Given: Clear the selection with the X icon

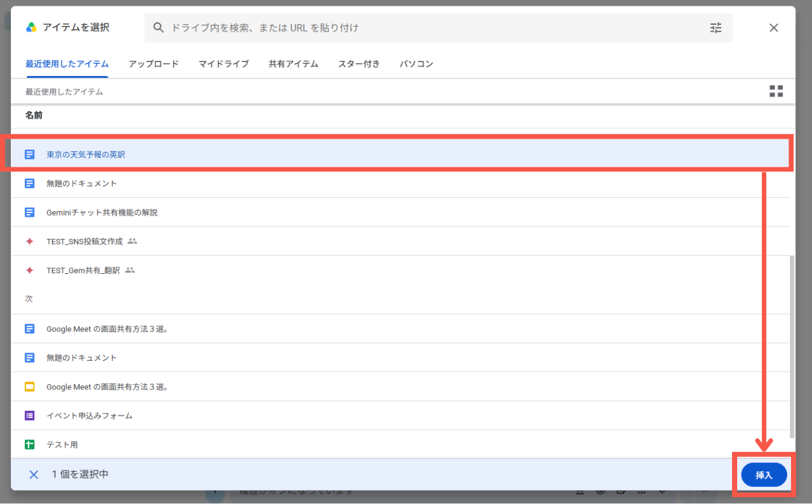Looking at the screenshot, I should coord(34,474).
